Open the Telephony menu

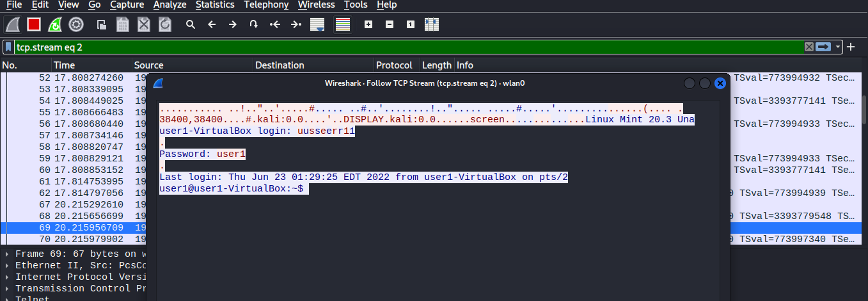click(x=266, y=4)
